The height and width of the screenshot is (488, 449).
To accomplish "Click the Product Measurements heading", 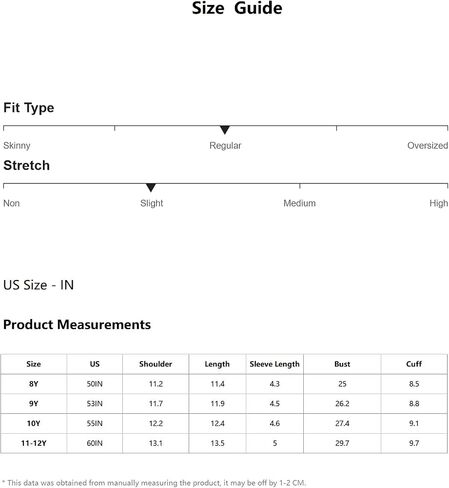I will coord(77,325).
